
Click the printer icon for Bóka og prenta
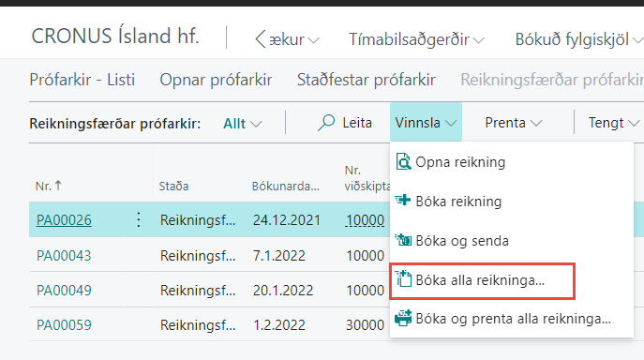(x=403, y=318)
